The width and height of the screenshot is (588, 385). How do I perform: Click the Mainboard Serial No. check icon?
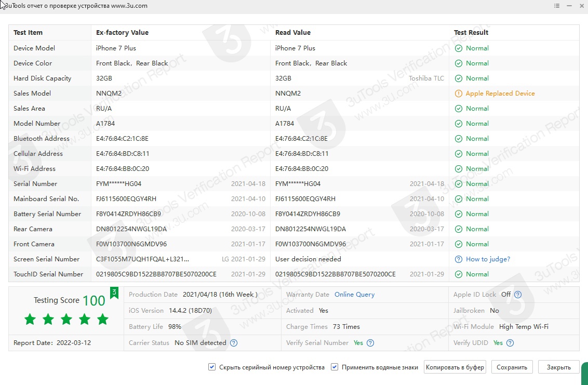pos(458,199)
